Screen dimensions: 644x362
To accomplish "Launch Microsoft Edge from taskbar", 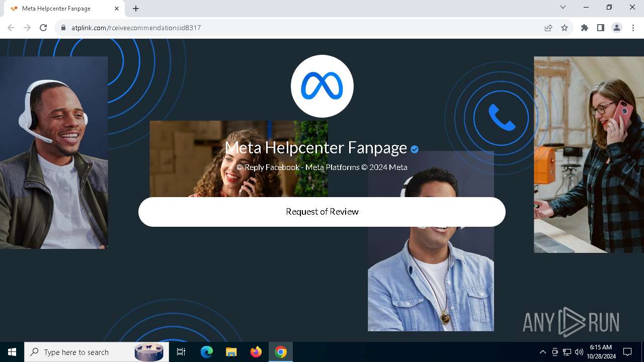I will tap(207, 352).
